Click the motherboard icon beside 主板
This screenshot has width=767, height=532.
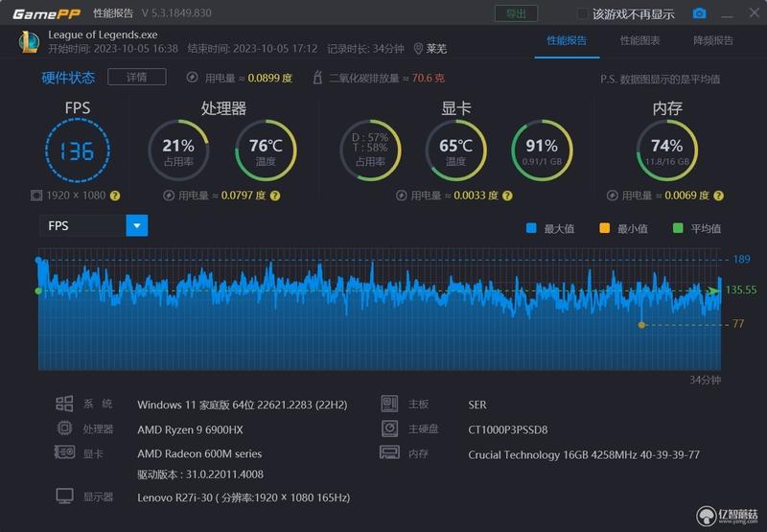pos(390,404)
